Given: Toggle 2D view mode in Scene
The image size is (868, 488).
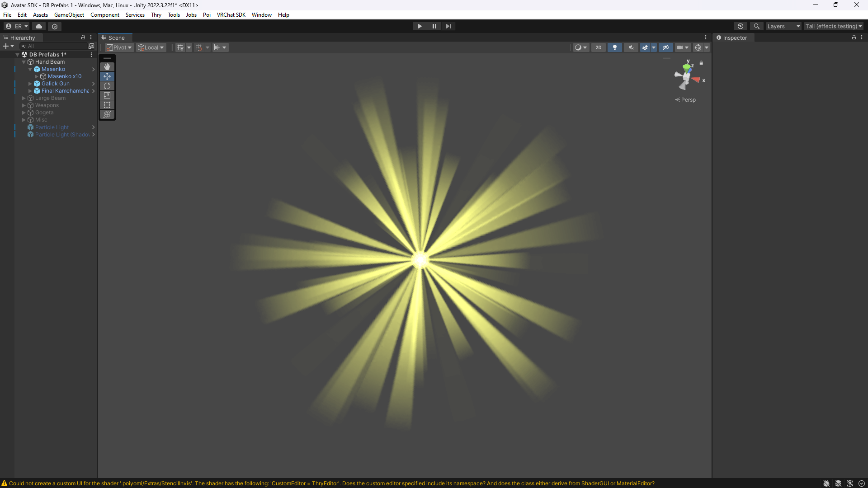Looking at the screenshot, I should (598, 47).
